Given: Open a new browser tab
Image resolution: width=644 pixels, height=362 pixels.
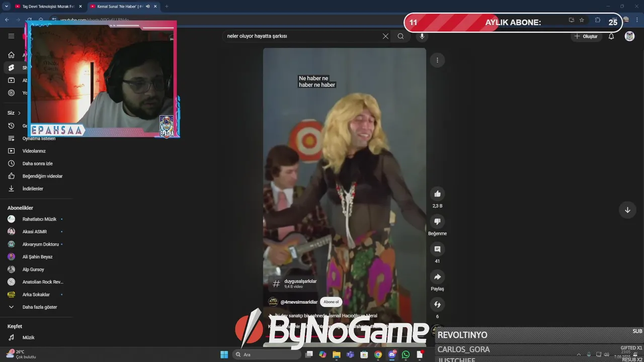Looking at the screenshot, I should pyautogui.click(x=167, y=7).
